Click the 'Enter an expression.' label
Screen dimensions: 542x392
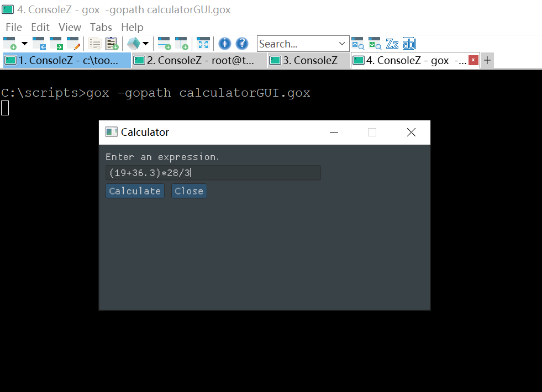click(162, 157)
